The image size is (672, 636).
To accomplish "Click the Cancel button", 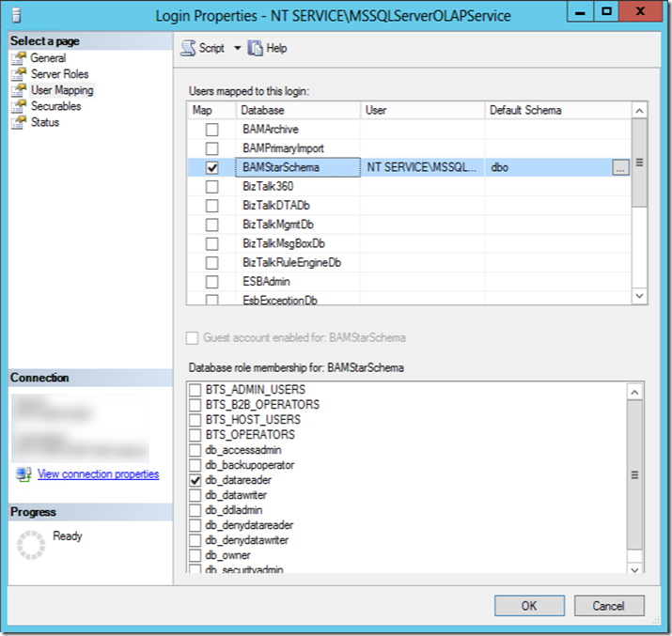I will (x=609, y=606).
